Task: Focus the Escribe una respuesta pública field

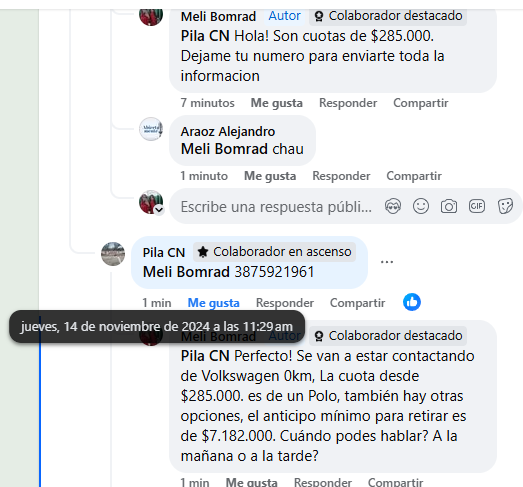Action: (276, 207)
